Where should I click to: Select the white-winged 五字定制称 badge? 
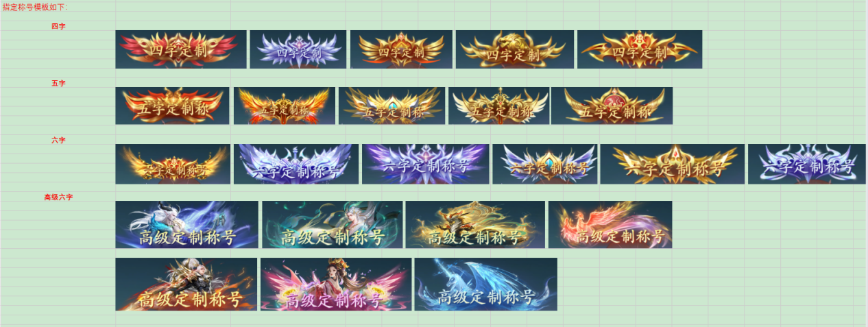(498, 106)
